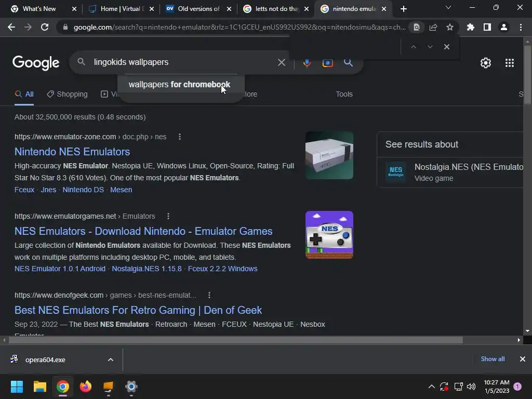Close the Old versions of tab

(229, 9)
